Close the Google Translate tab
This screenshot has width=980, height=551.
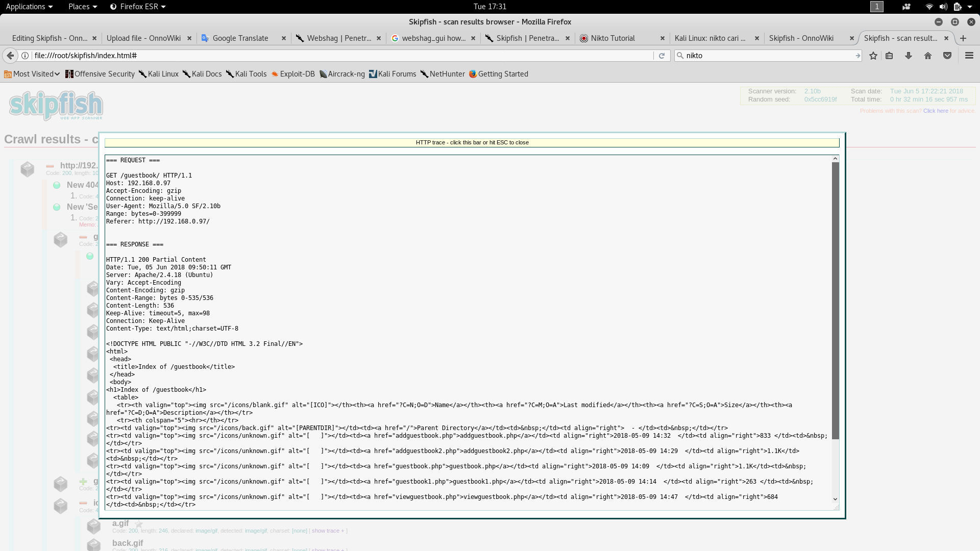pos(284,38)
